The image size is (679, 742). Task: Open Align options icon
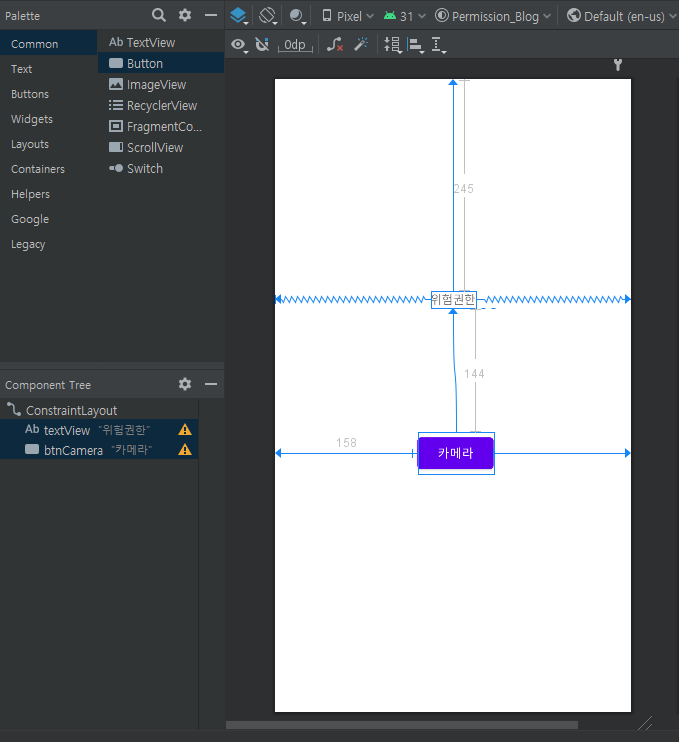point(415,45)
